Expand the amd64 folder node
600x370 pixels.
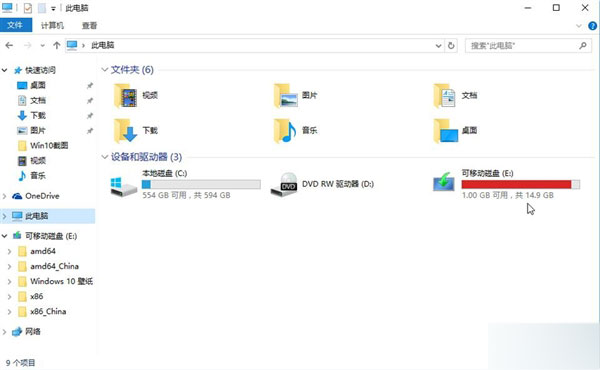tap(10, 251)
